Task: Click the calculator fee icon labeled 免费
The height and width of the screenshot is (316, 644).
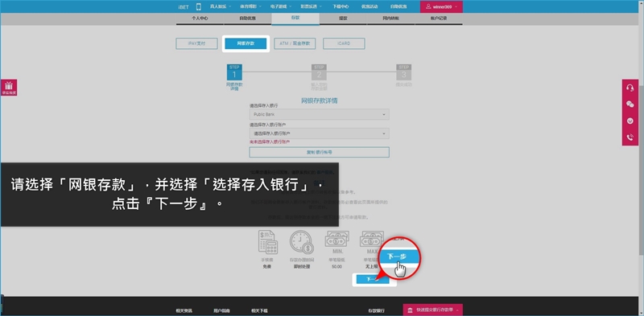Action: tap(268, 242)
